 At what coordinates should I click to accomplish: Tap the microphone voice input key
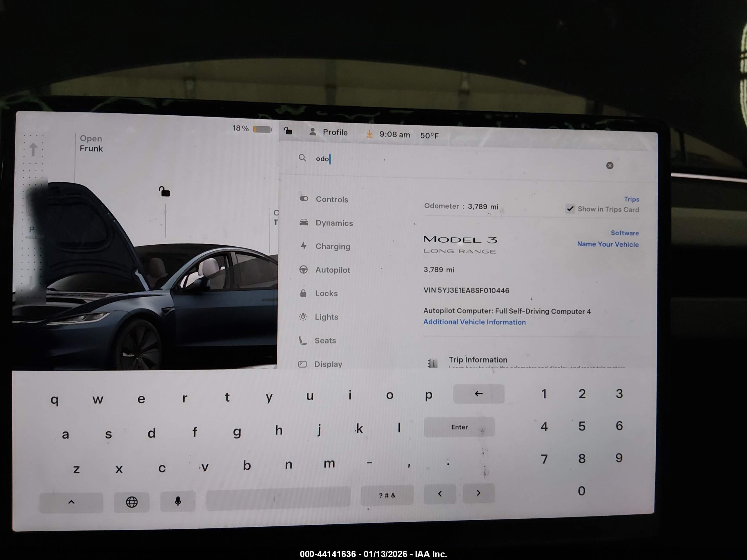[178, 502]
